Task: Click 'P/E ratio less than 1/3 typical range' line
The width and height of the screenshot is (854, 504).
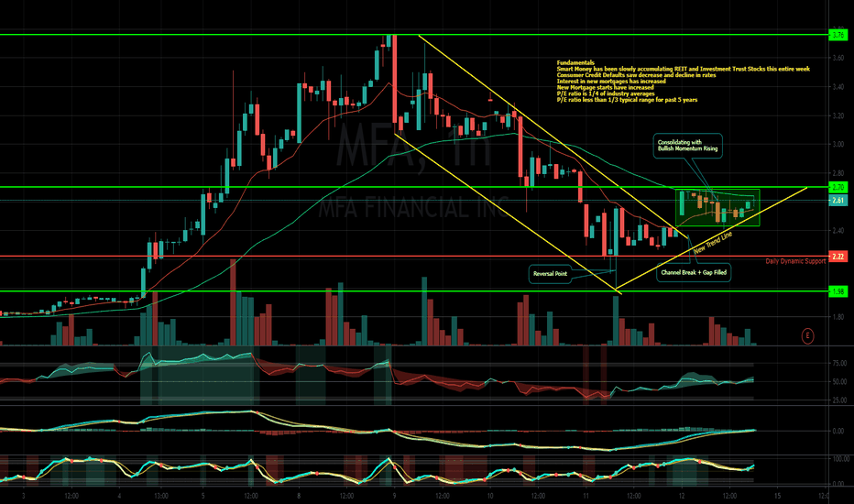Action: click(627, 100)
